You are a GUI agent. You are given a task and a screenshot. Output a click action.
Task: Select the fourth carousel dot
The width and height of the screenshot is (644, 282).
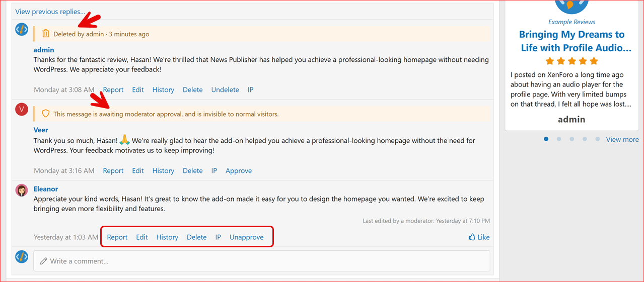585,139
